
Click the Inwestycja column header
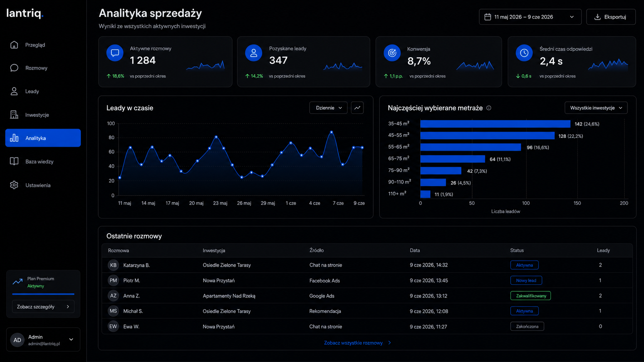point(214,250)
